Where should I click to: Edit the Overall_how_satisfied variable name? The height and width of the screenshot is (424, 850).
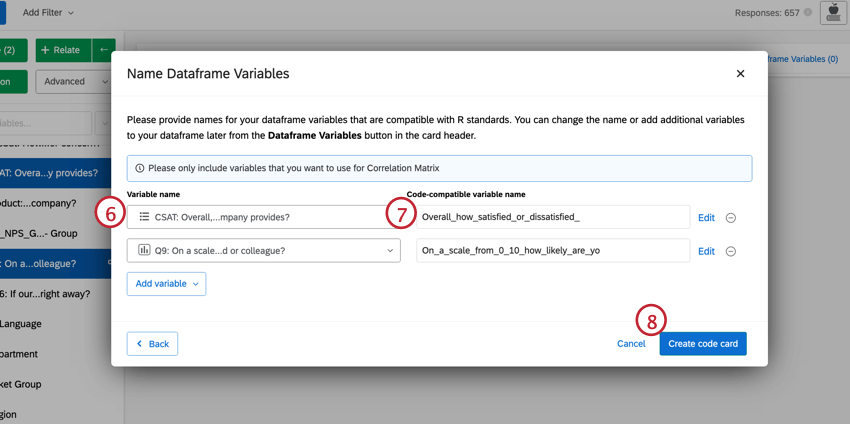point(706,218)
